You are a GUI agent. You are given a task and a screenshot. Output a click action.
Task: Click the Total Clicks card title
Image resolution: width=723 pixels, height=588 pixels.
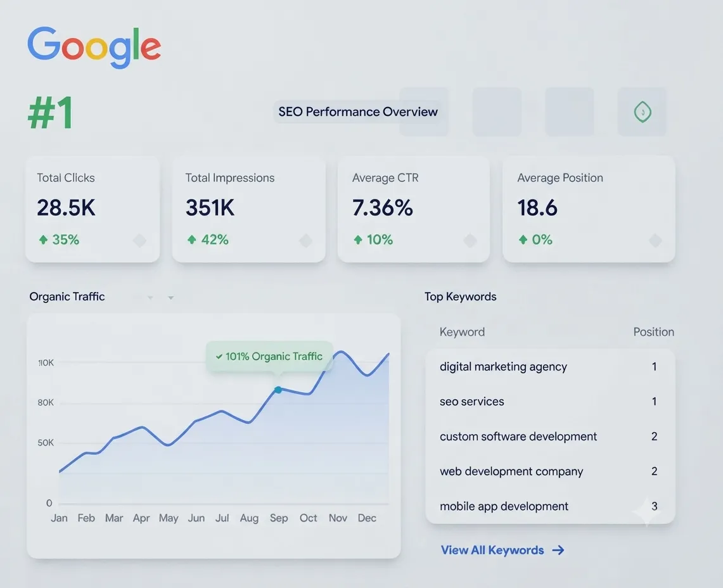tap(66, 178)
